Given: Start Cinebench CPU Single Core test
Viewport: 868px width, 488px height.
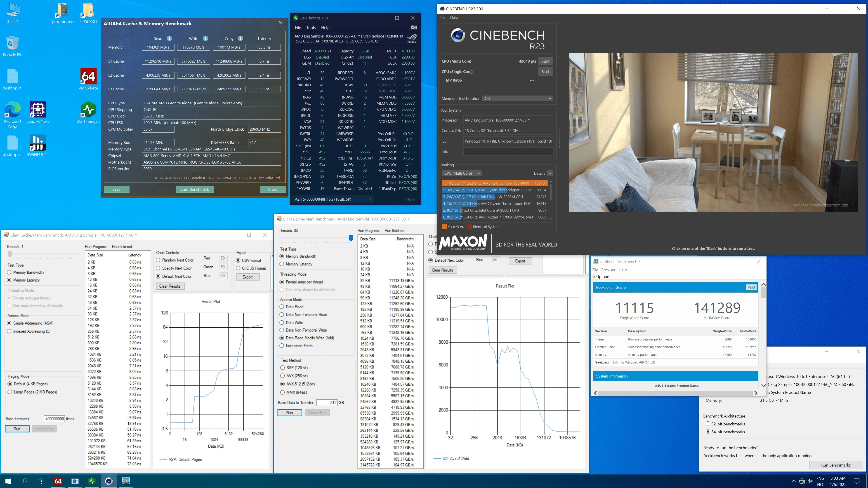Looking at the screenshot, I should pyautogui.click(x=545, y=71).
